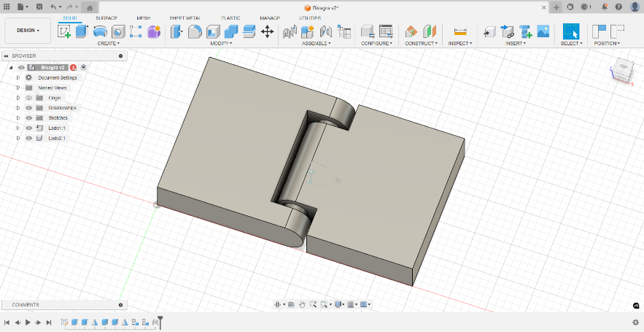
Task: Toggle visibility of Bisagra v2 root
Action: coord(21,67)
